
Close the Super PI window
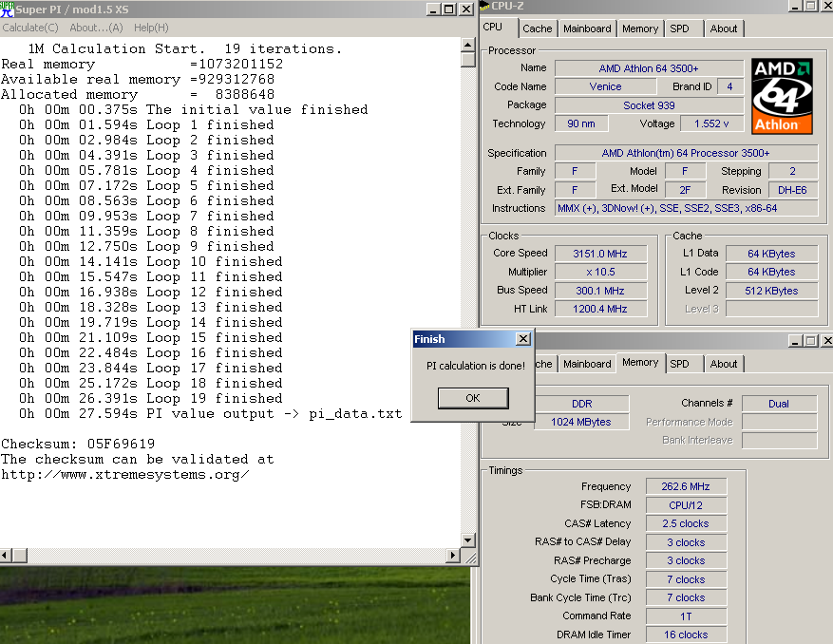click(x=466, y=9)
